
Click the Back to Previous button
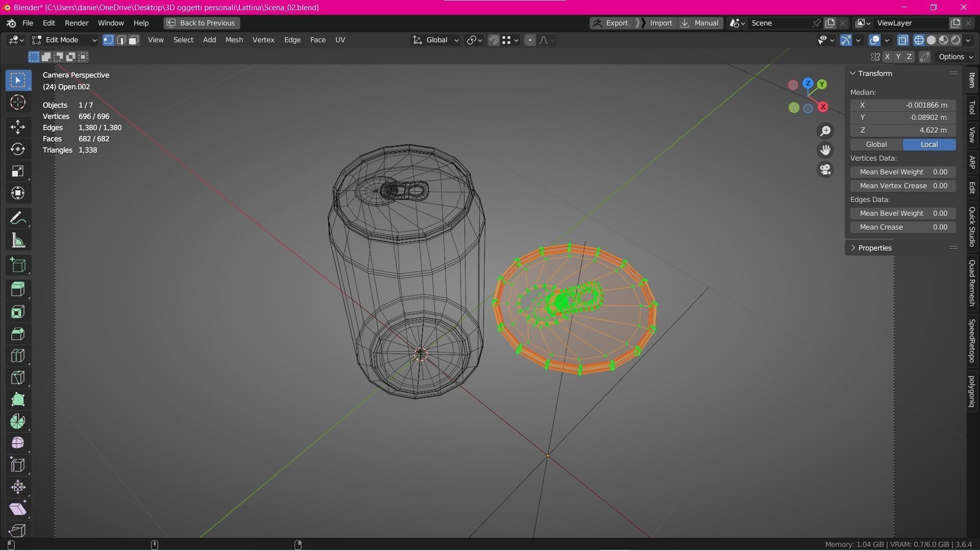pyautogui.click(x=202, y=23)
